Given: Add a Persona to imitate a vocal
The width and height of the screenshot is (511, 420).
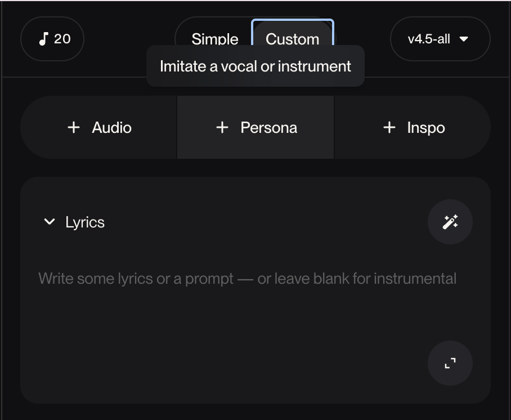Looking at the screenshot, I should 255,127.
